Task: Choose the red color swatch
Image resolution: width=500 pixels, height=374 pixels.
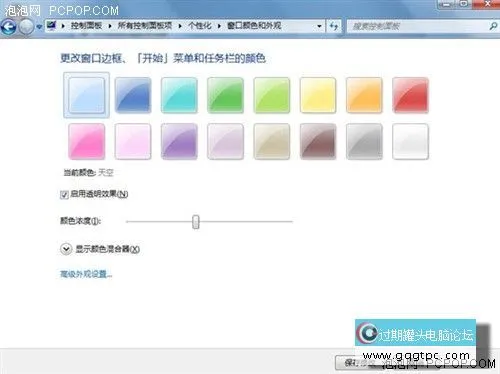Action: 411,95
